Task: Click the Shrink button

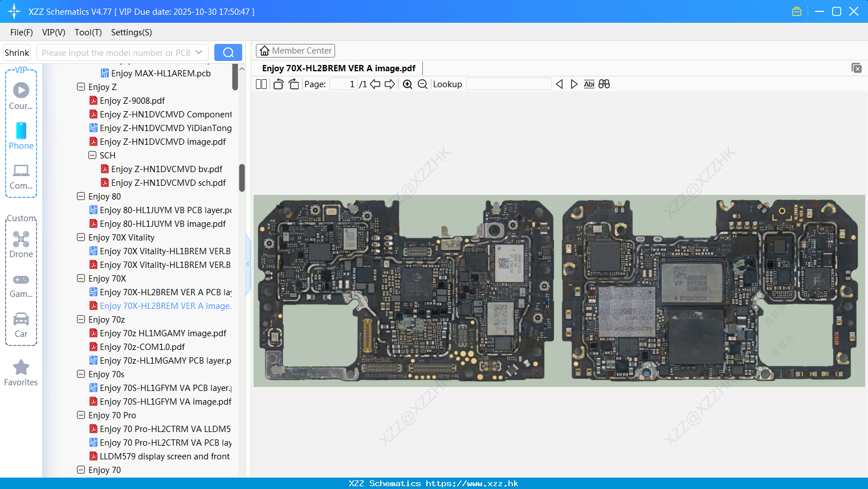Action: pyautogui.click(x=17, y=52)
